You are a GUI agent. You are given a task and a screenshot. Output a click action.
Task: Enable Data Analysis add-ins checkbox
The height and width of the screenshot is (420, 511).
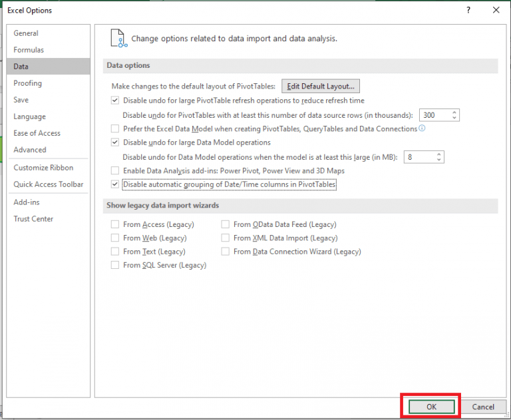pyautogui.click(x=115, y=171)
